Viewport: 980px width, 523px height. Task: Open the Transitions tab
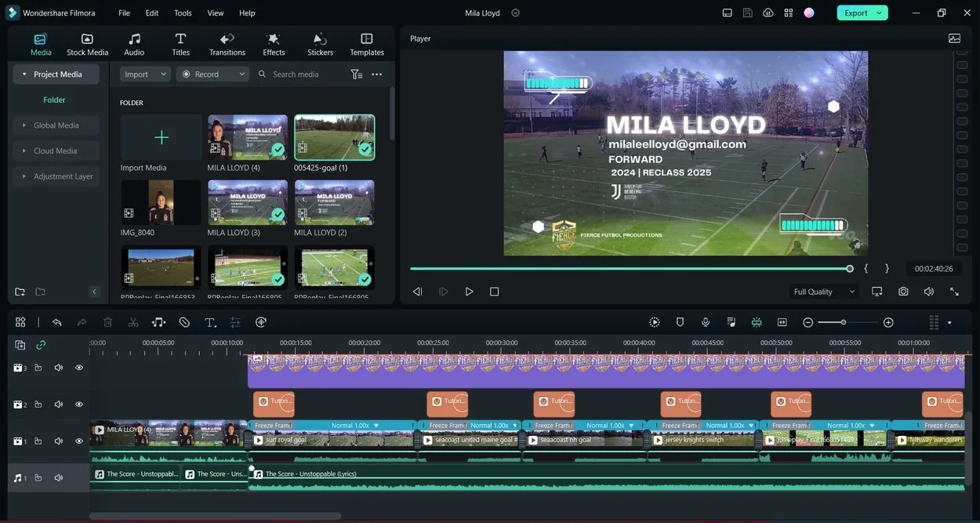227,44
